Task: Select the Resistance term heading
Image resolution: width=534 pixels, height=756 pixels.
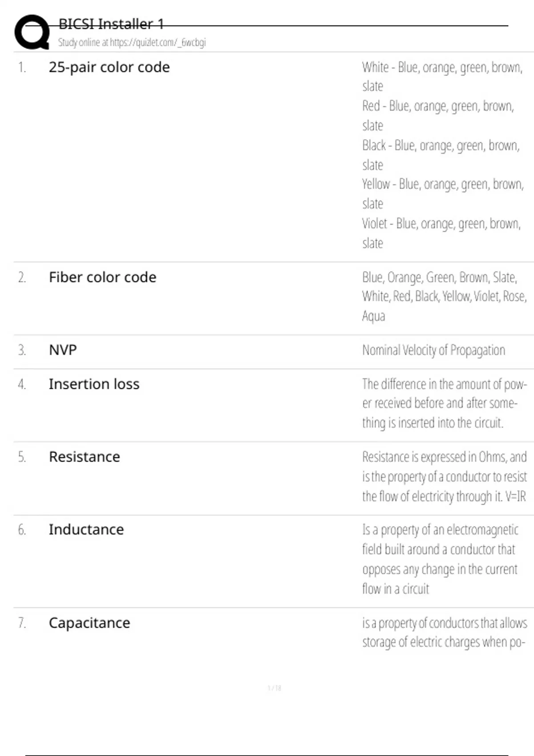Action: (84, 457)
